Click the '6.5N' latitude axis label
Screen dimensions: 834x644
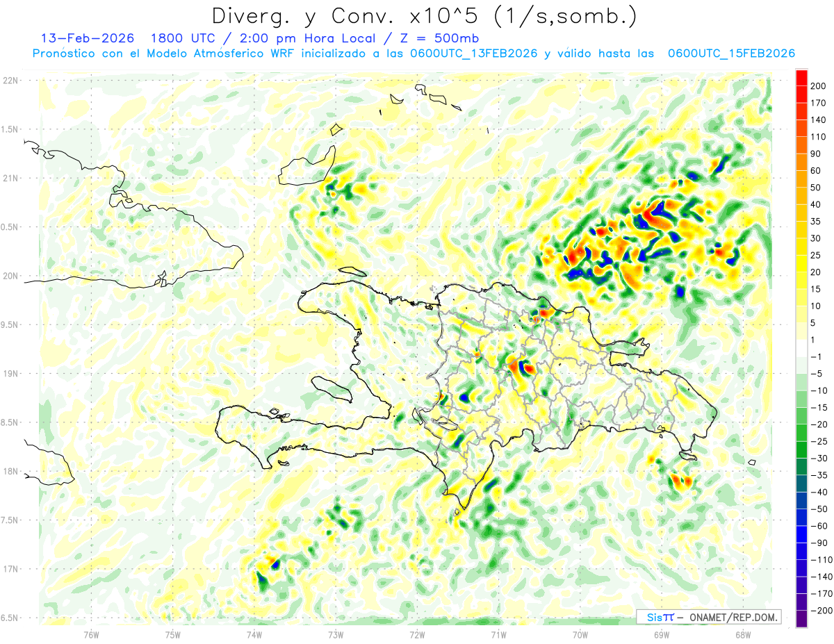click(x=10, y=618)
